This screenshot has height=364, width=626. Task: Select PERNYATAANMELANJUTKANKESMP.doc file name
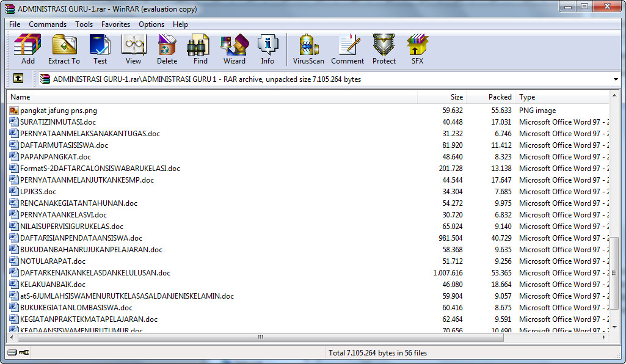87,180
